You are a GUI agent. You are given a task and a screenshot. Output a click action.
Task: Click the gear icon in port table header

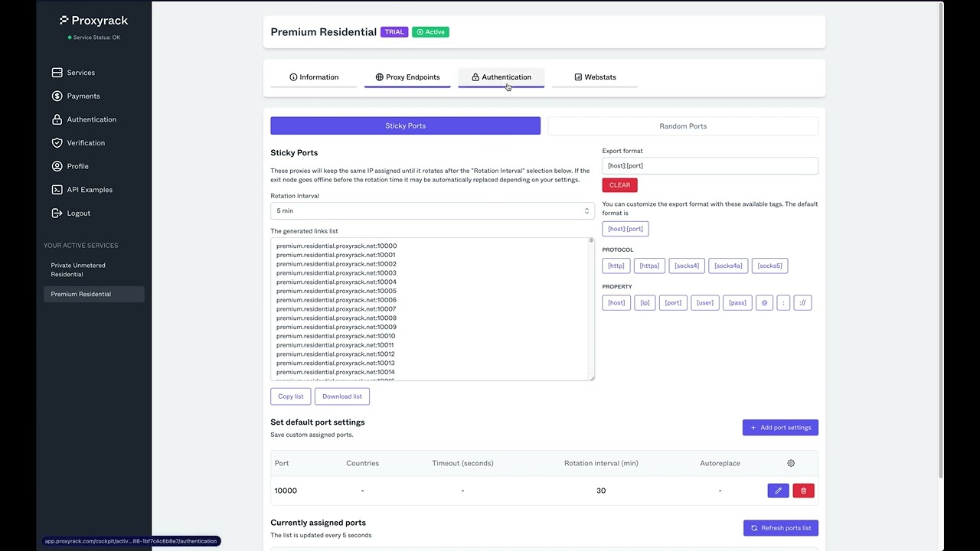coord(791,463)
